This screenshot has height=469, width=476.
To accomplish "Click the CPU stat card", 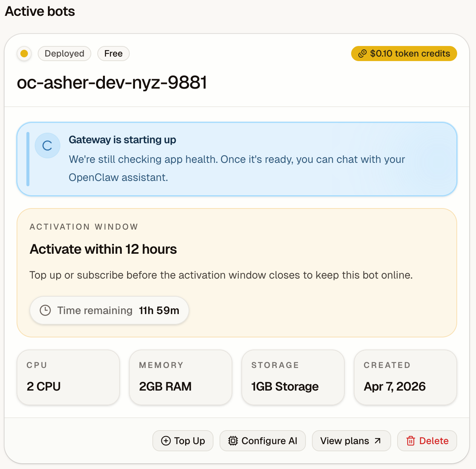I will pos(68,377).
